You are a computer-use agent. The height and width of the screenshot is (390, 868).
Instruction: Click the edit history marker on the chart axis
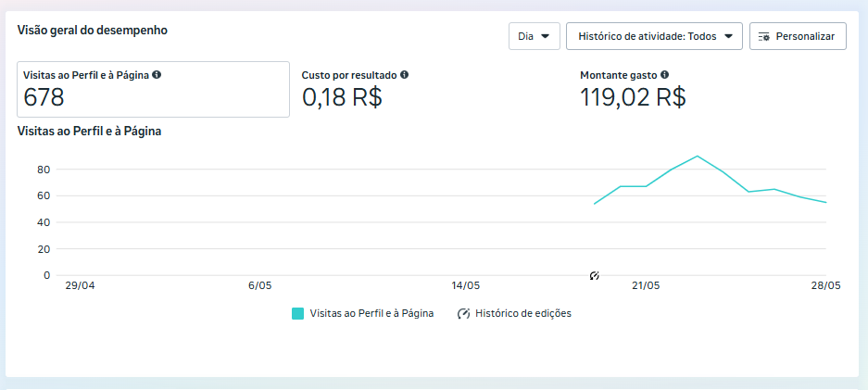595,275
